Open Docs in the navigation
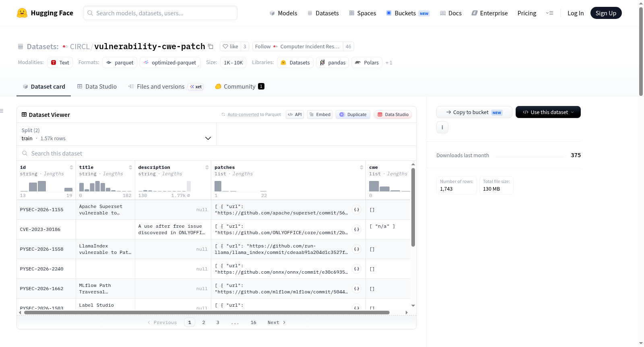The width and height of the screenshot is (644, 347). tap(451, 13)
